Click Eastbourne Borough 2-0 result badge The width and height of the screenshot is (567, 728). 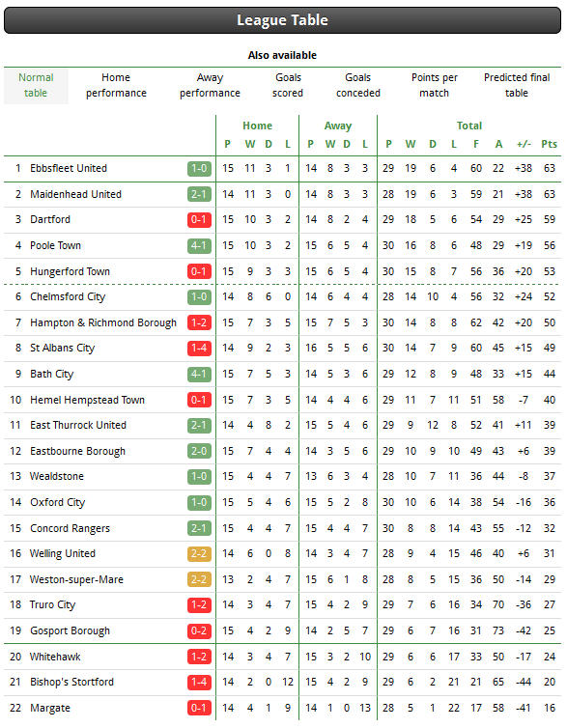199,451
